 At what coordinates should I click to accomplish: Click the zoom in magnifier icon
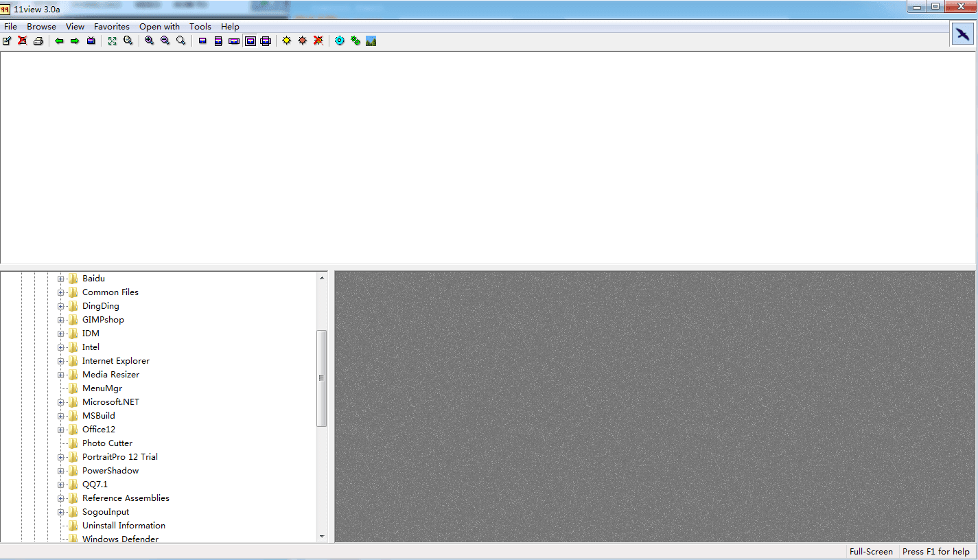point(149,41)
